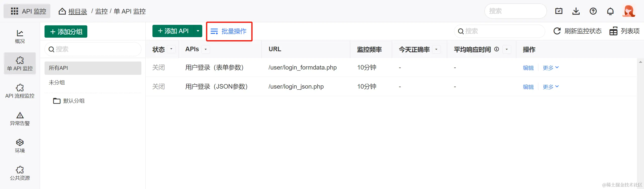644x189 pixels.
Task: Open the 根目录 breadcrumb link
Action: point(77,12)
